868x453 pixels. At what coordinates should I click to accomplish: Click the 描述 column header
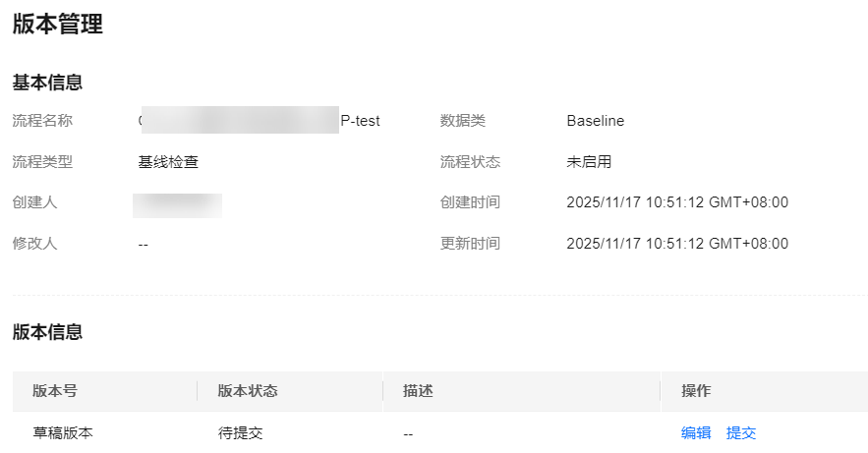point(418,391)
